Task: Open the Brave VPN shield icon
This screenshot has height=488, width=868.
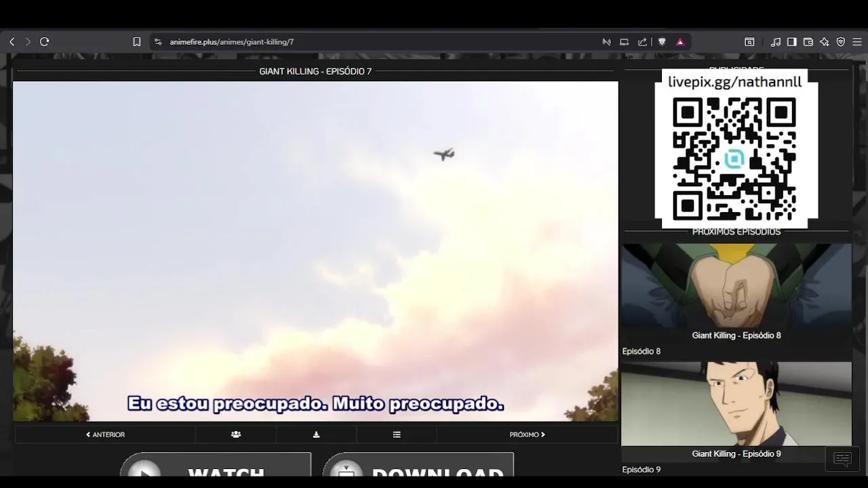Action: click(841, 42)
